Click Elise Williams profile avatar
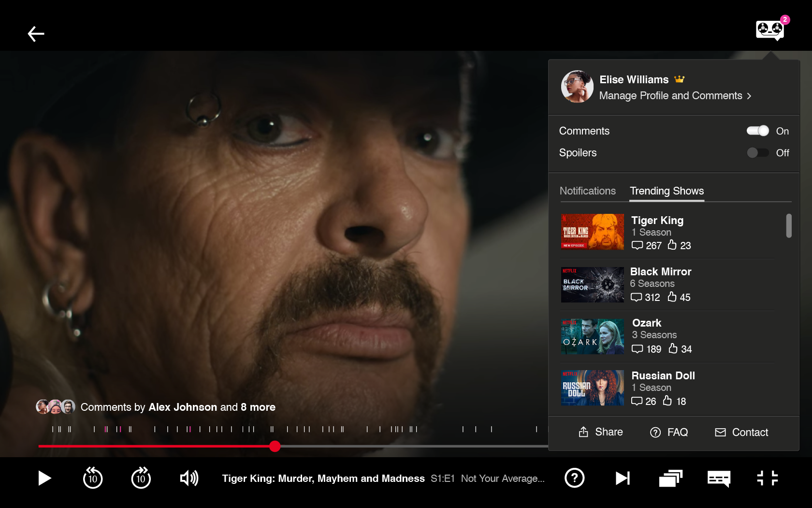 pyautogui.click(x=577, y=87)
